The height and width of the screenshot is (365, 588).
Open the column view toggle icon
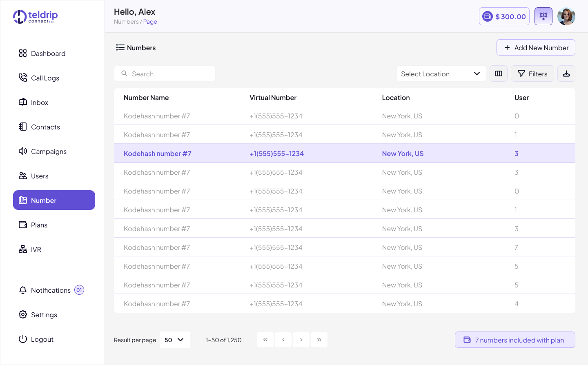(499, 73)
